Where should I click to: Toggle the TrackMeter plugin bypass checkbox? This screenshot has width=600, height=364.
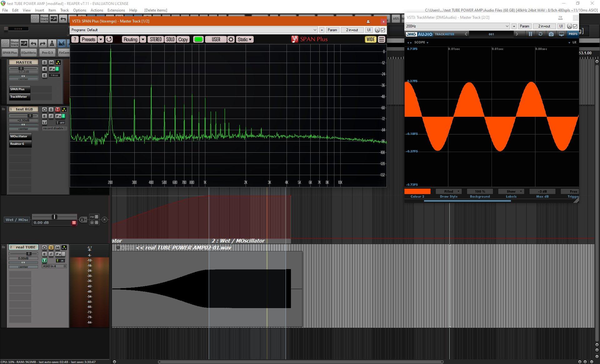click(x=575, y=26)
